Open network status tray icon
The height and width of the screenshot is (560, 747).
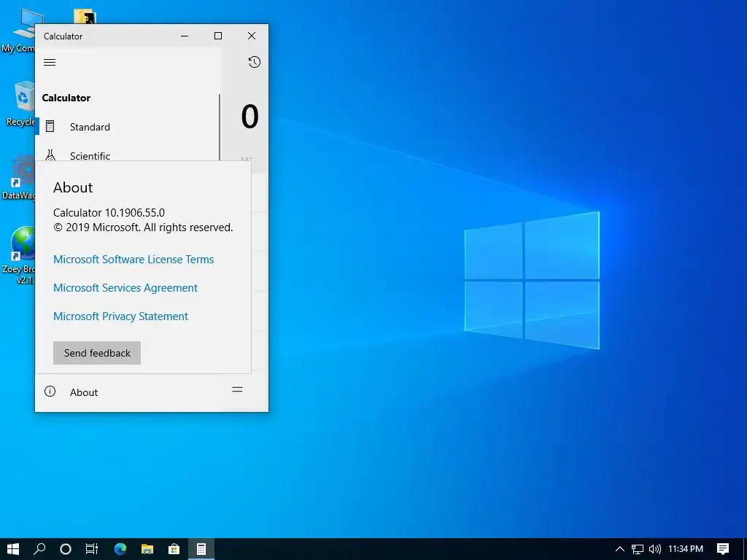[x=638, y=549]
